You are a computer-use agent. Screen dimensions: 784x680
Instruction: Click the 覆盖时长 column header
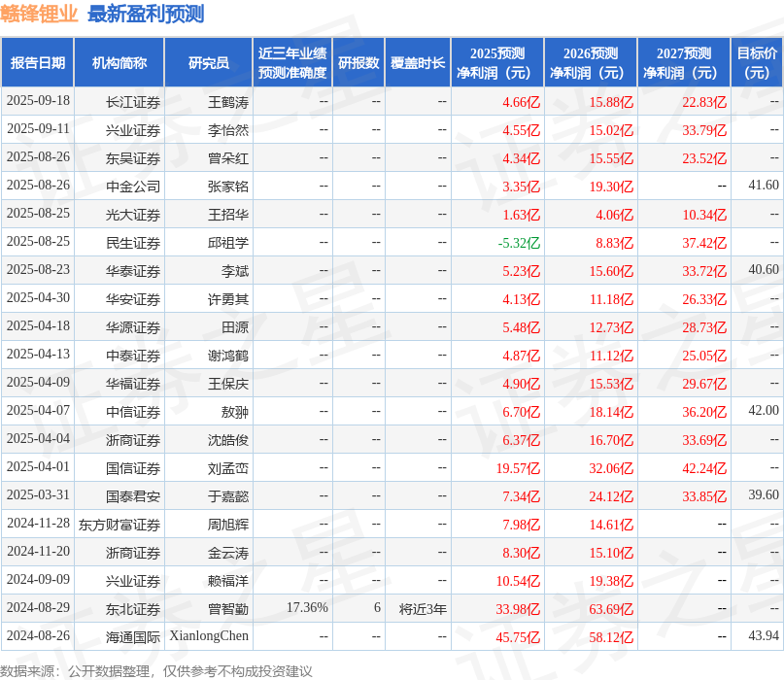[418, 62]
